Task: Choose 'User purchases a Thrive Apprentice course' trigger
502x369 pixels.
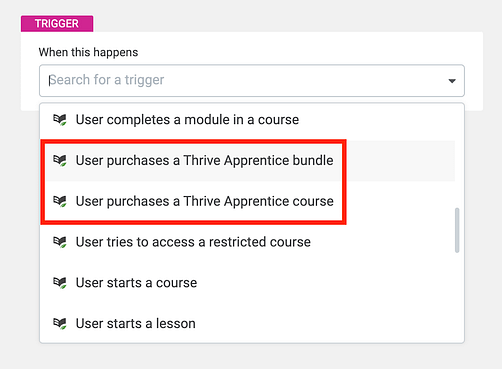Action: point(247,201)
